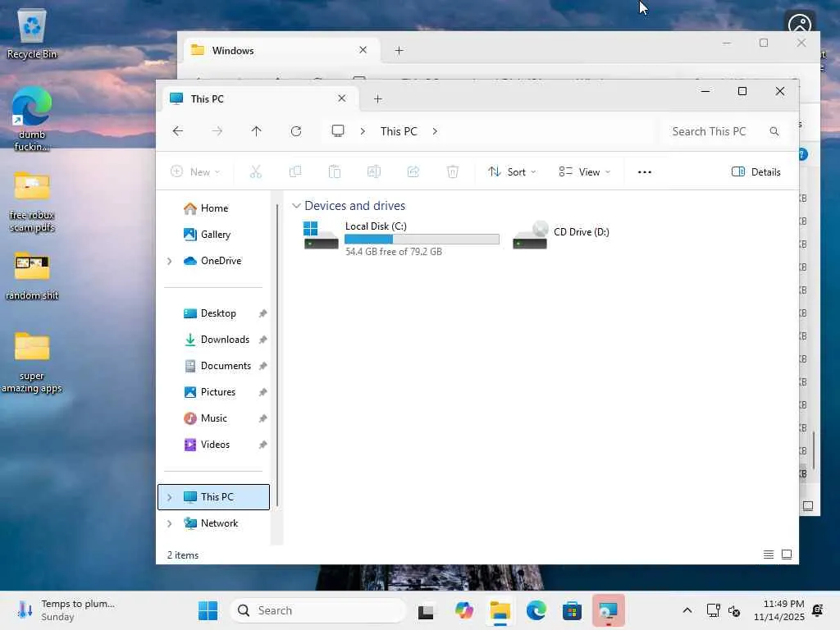Expand the OneDrive tree node
Screen dimensions: 840x630
coord(169,261)
